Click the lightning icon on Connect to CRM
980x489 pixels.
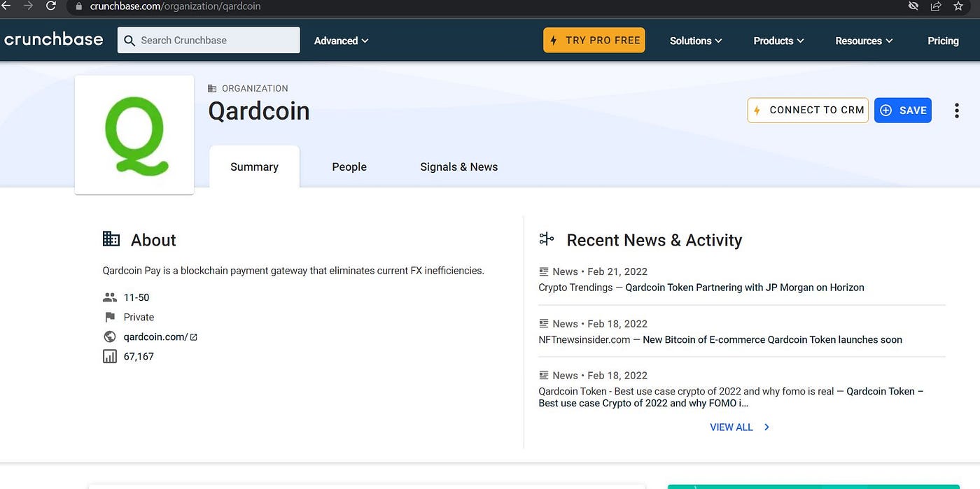[x=757, y=111]
